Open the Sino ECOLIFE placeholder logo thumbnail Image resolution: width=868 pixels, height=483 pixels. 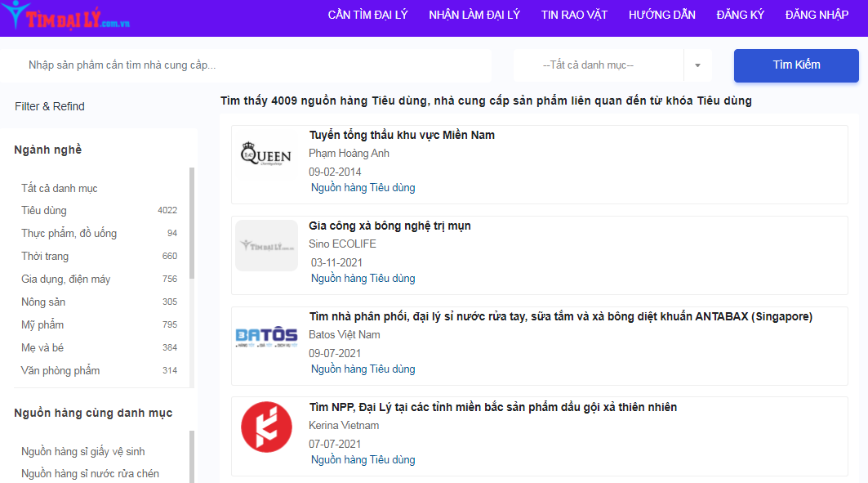[x=267, y=245]
